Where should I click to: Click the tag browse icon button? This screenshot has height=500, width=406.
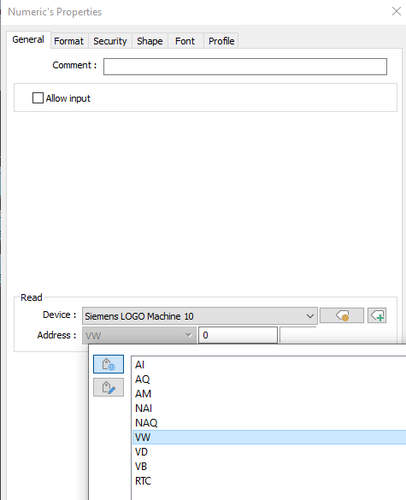(x=342, y=315)
